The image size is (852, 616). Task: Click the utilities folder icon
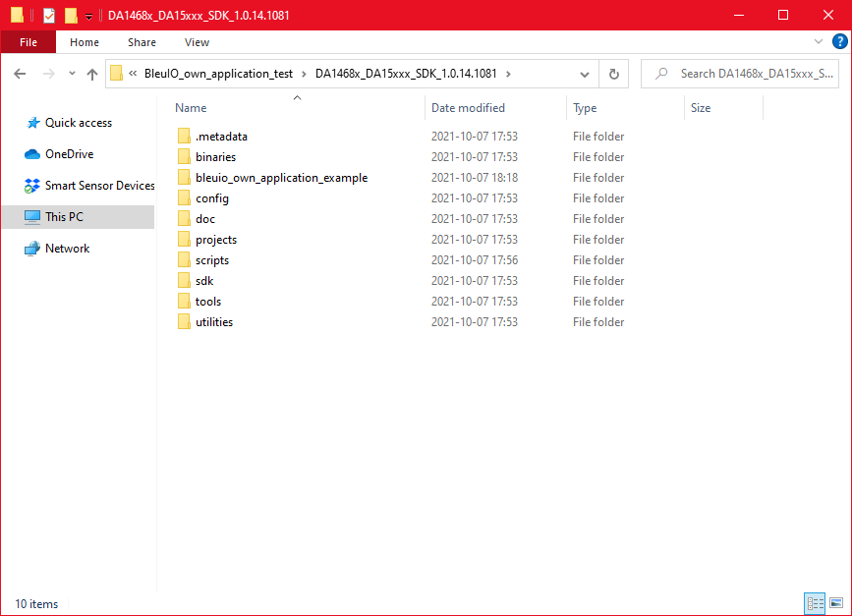pyautogui.click(x=184, y=321)
